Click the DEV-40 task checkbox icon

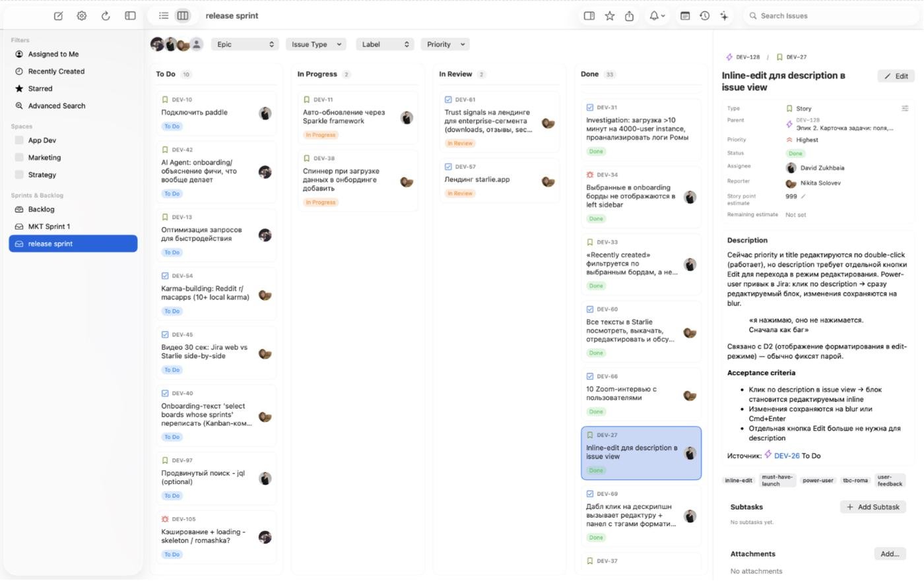165,393
